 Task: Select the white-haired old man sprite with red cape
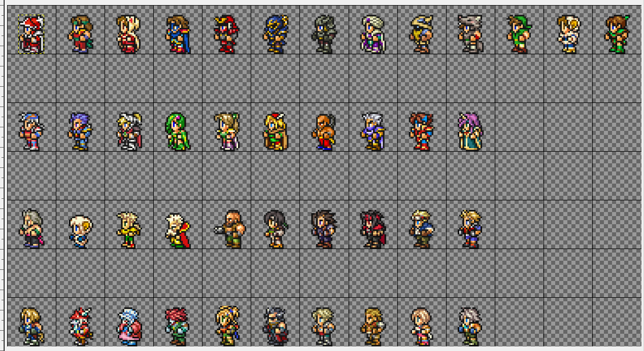coord(178,230)
